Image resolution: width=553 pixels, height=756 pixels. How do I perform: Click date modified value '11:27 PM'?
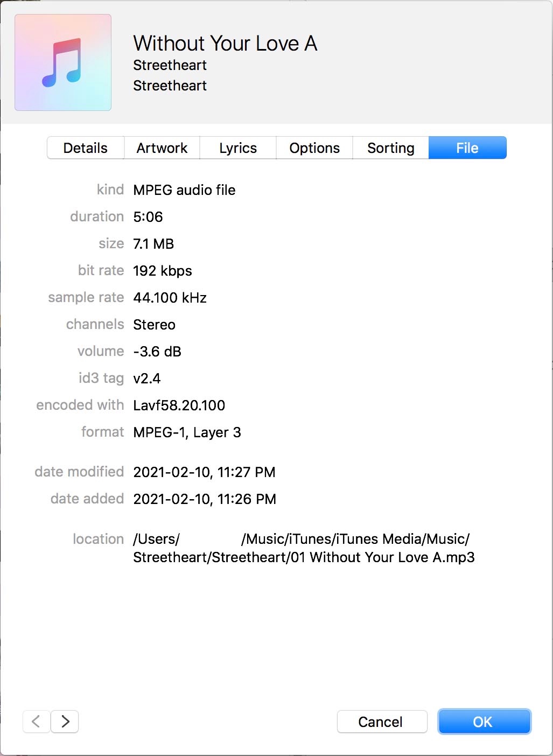(x=247, y=472)
